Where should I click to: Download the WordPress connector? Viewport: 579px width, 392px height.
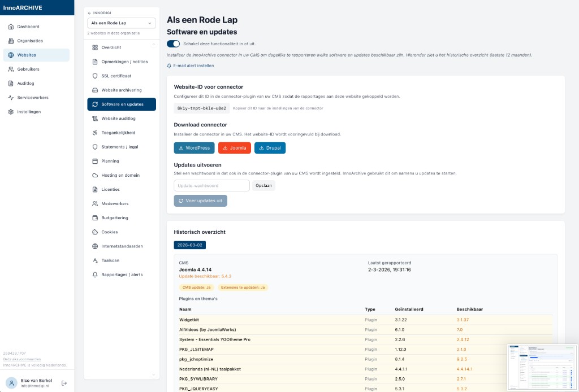(194, 148)
